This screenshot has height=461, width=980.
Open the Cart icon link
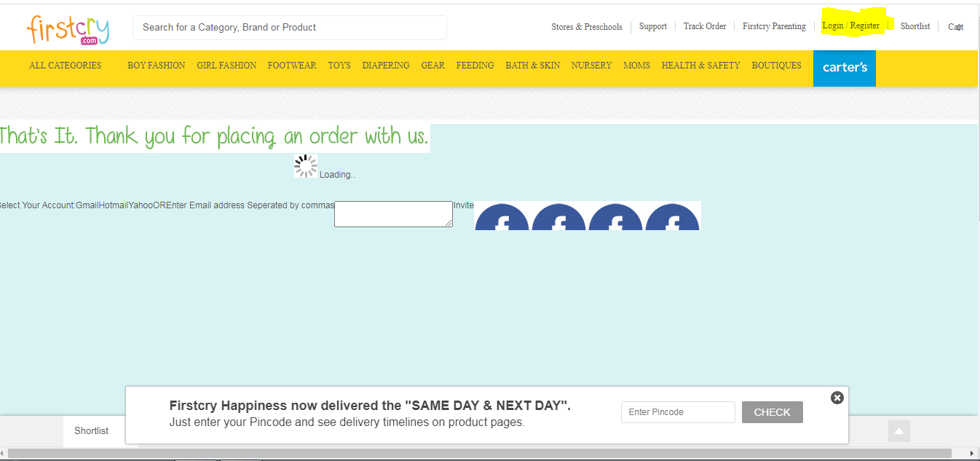(x=955, y=27)
